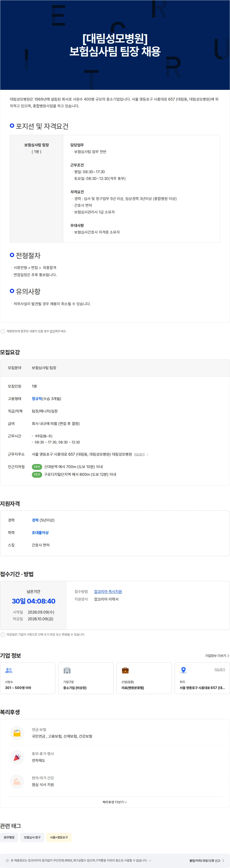230x868 pixels.
Task: Click 잡코리아 즉시지원 link
Action: (x=108, y=591)
